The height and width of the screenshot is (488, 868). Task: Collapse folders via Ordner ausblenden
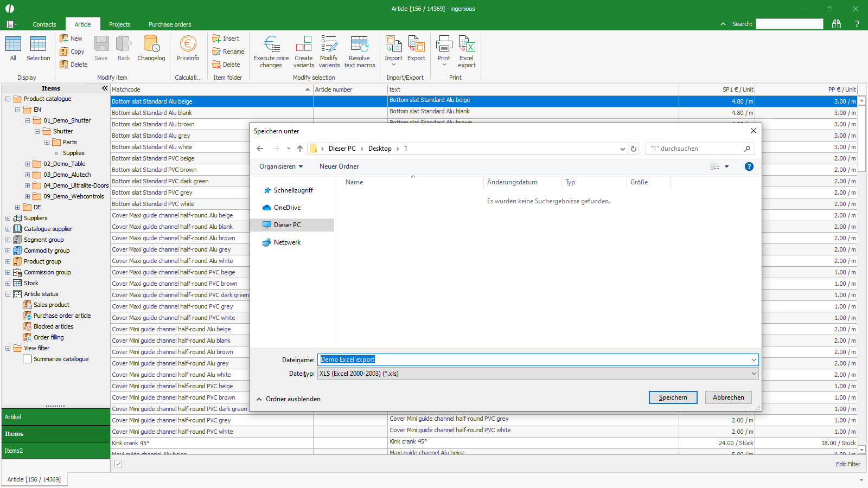(x=289, y=399)
